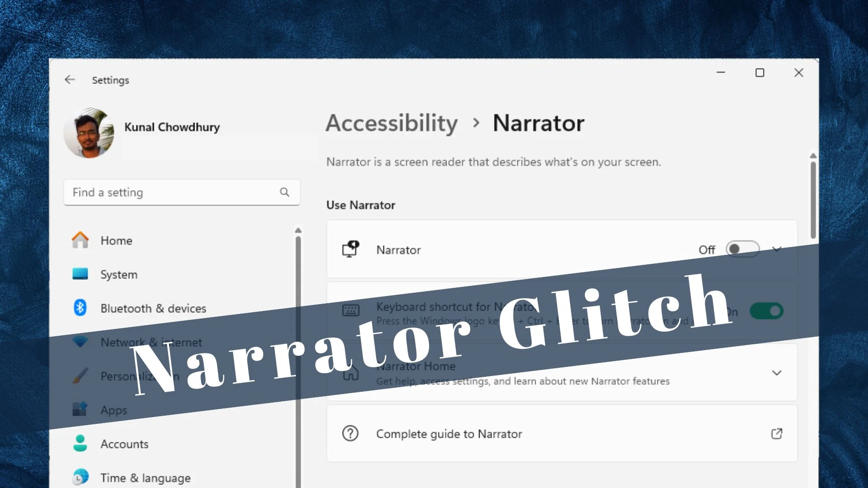Click the System settings icon in sidebar
This screenshot has width=868, height=488.
tap(80, 274)
